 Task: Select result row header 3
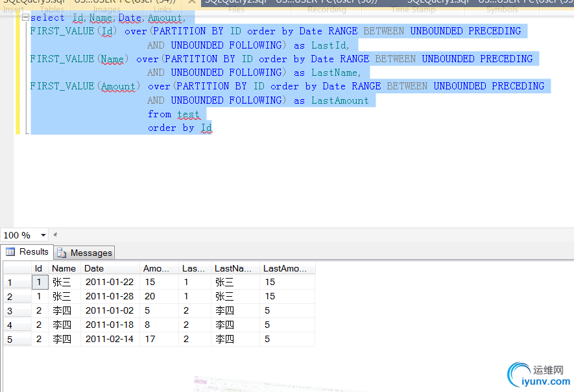pyautogui.click(x=18, y=311)
